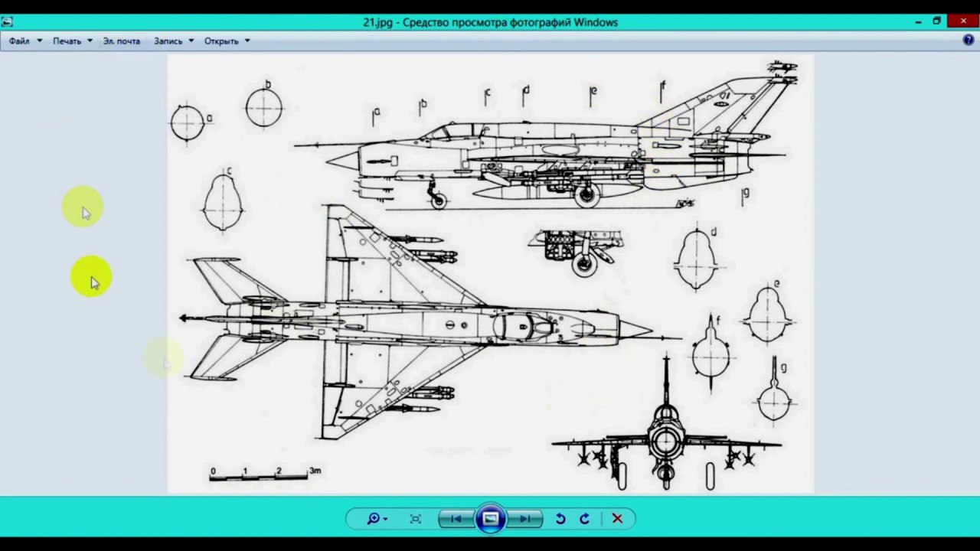980x551 pixels.
Task: Restore down the photo viewer window
Action: (x=936, y=22)
